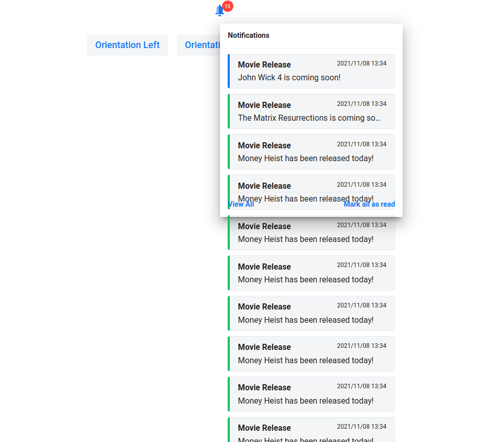Open the John Wick 4 notification
This screenshot has width=504, height=442.
click(311, 71)
